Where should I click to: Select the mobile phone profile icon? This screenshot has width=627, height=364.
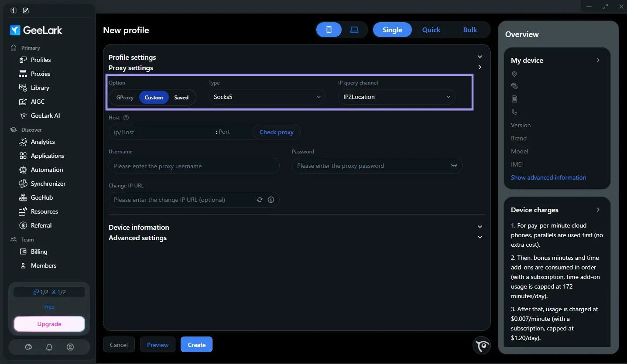[329, 30]
